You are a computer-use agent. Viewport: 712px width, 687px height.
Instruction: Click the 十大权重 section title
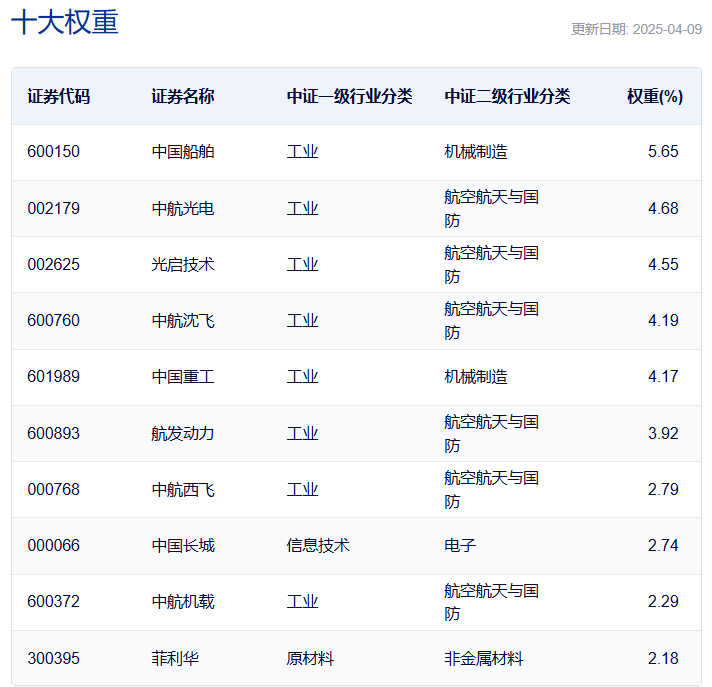64,23
